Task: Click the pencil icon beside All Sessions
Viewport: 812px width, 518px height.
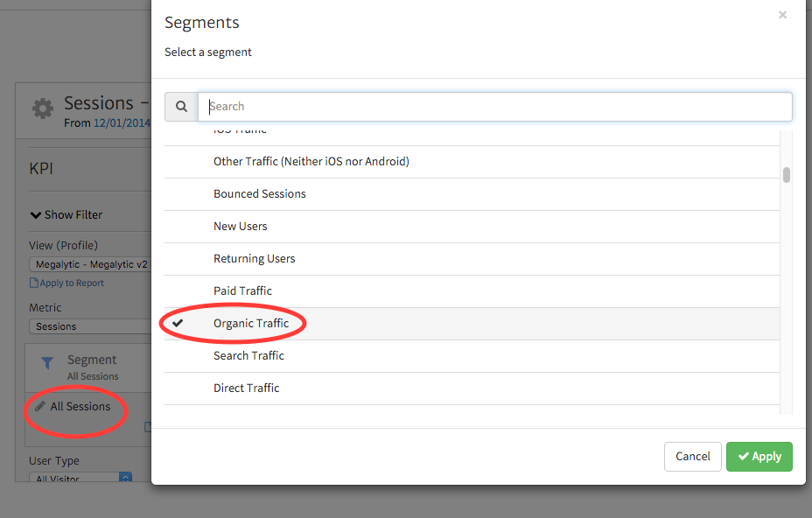Action: tap(40, 407)
